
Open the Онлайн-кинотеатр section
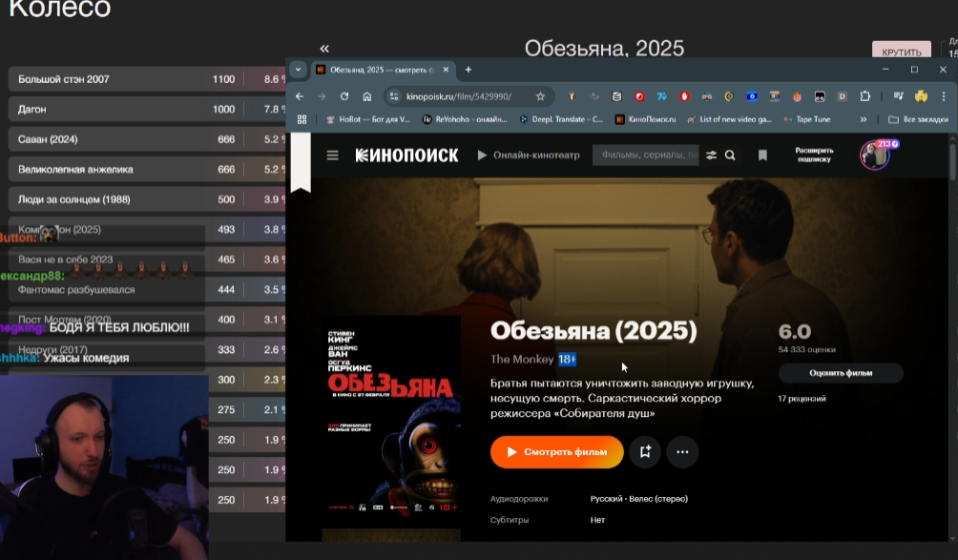click(x=529, y=156)
